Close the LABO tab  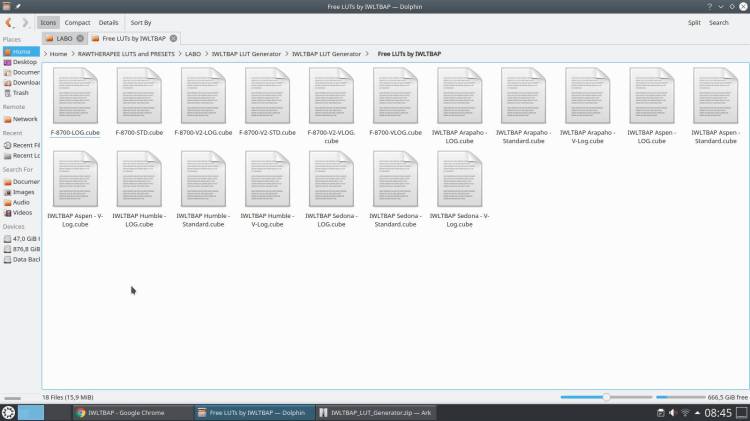tap(80, 38)
